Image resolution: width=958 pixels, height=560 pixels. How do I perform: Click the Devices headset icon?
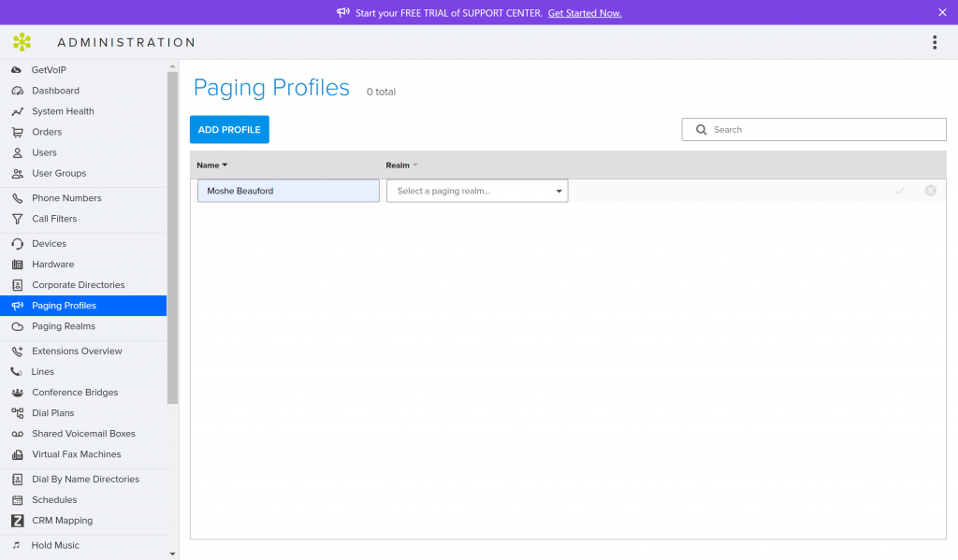tap(17, 244)
